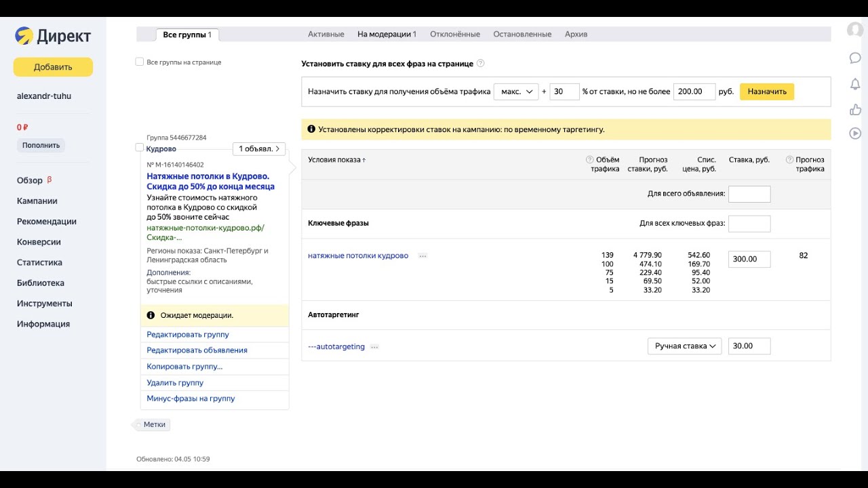
Task: Click the thumbs-up feedback icon
Action: [x=855, y=109]
